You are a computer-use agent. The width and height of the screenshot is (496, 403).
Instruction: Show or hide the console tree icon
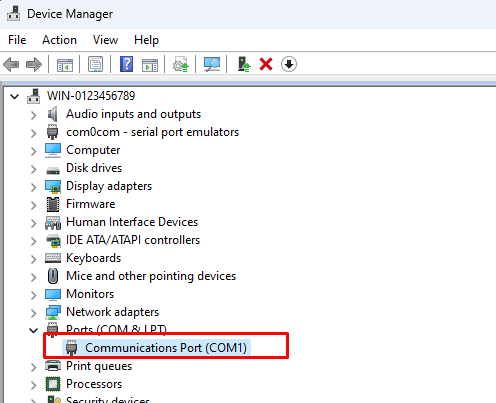point(65,64)
